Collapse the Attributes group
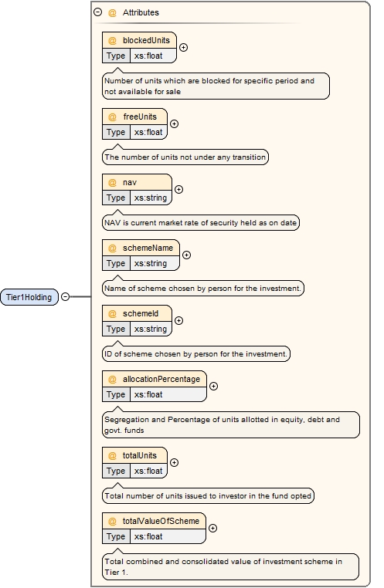 (x=97, y=12)
